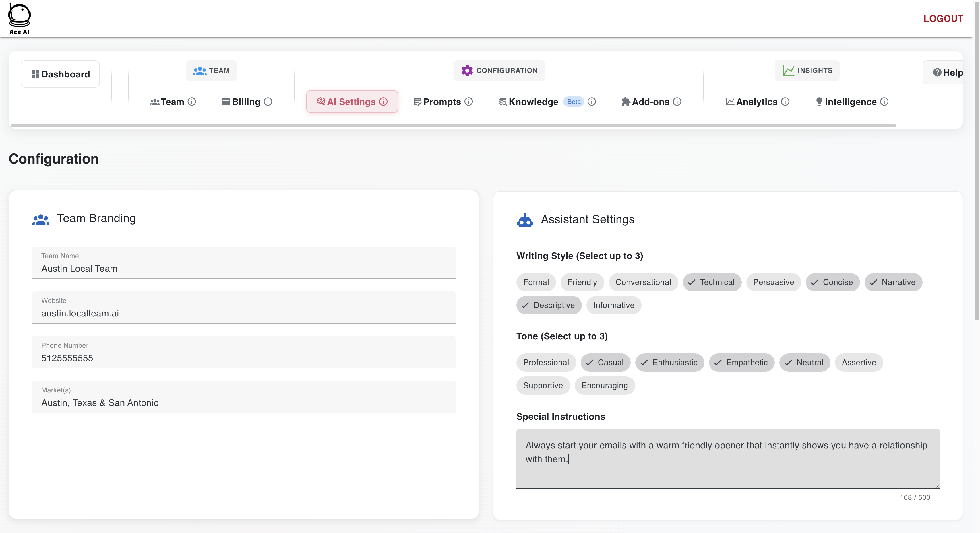
Task: Click info icon beside Analytics
Action: (785, 102)
